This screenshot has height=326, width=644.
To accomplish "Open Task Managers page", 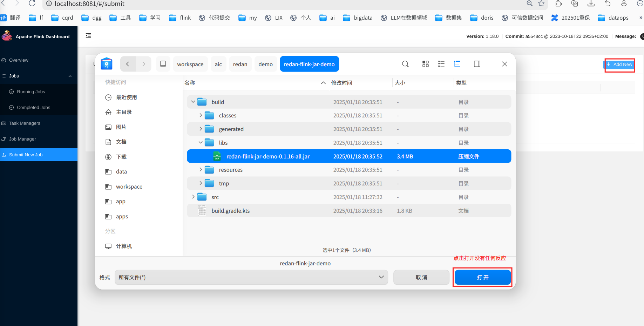I will pos(25,123).
